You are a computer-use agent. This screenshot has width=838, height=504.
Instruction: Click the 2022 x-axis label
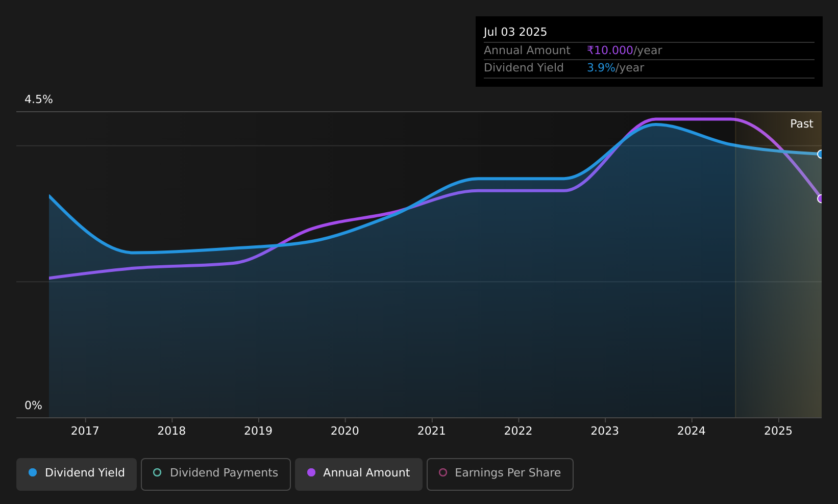pyautogui.click(x=519, y=431)
